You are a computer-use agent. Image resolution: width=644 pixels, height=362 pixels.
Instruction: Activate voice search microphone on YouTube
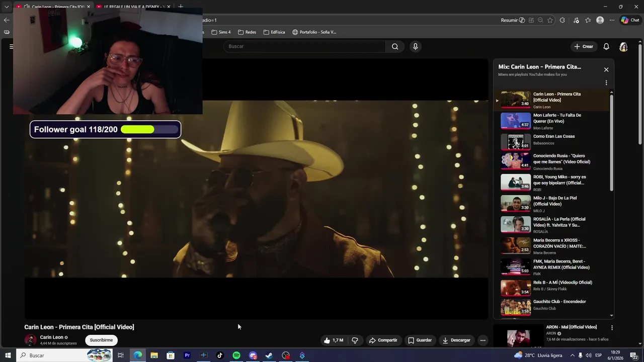click(x=415, y=46)
